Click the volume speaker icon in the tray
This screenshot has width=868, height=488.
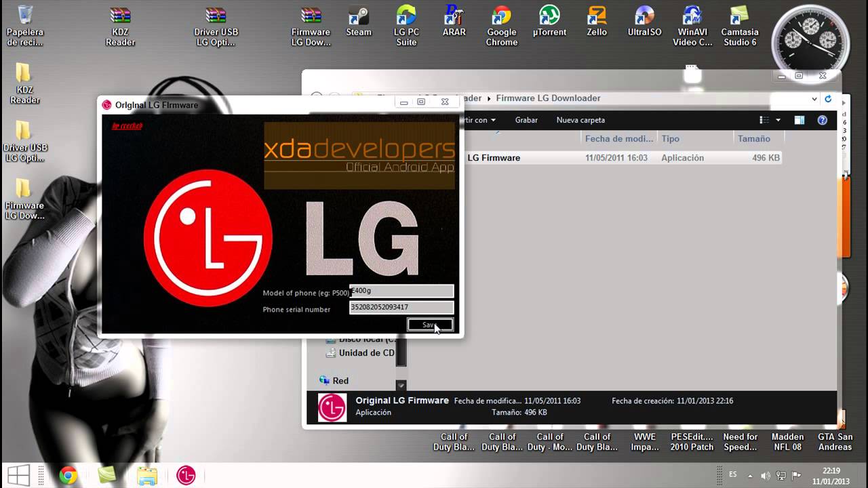(x=766, y=475)
